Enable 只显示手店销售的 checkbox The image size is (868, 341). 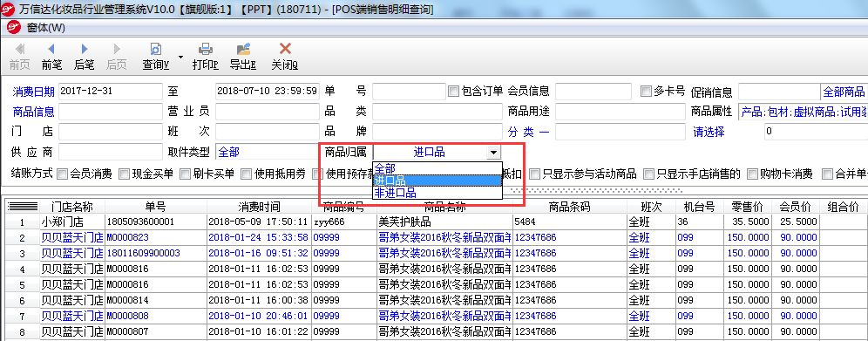coord(648,174)
